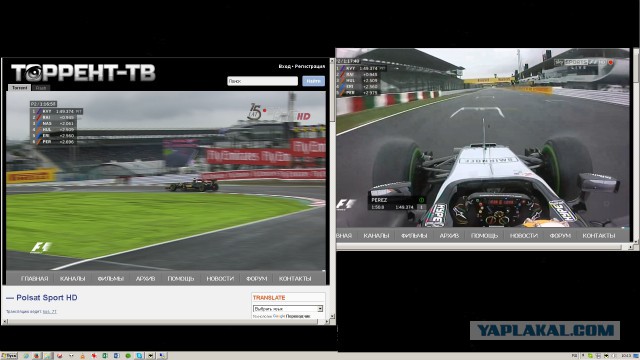Open ГЛАВНАЯ in left window menu
640x360 pixels.
[x=34, y=278]
